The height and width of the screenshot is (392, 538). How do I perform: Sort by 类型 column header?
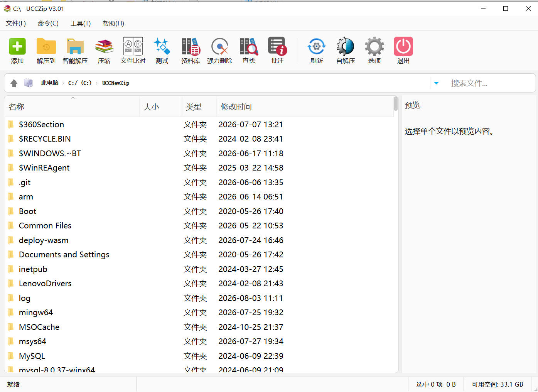click(x=199, y=107)
